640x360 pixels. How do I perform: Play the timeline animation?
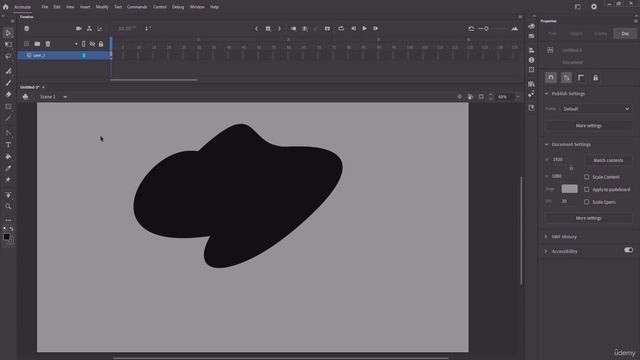364,29
